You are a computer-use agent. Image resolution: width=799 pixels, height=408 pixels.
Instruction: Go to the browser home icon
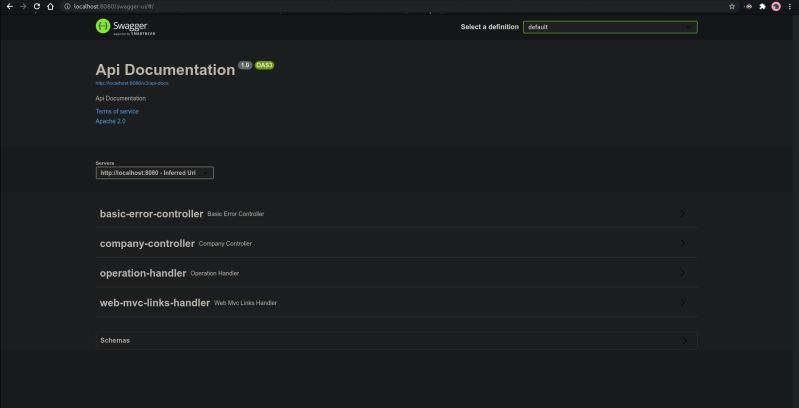(50, 7)
